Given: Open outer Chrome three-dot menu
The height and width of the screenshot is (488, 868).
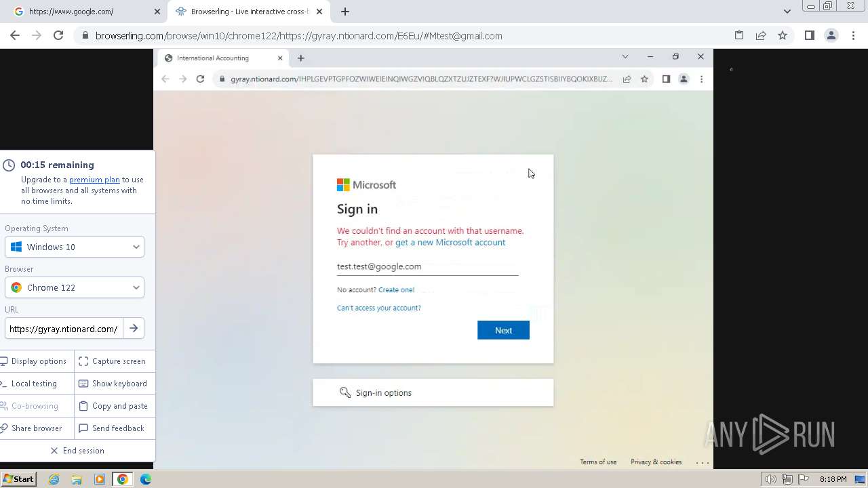Looking at the screenshot, I should 853,36.
